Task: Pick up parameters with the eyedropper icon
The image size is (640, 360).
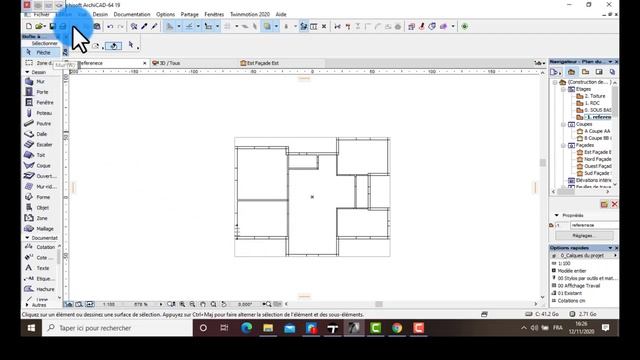Action: [144, 27]
